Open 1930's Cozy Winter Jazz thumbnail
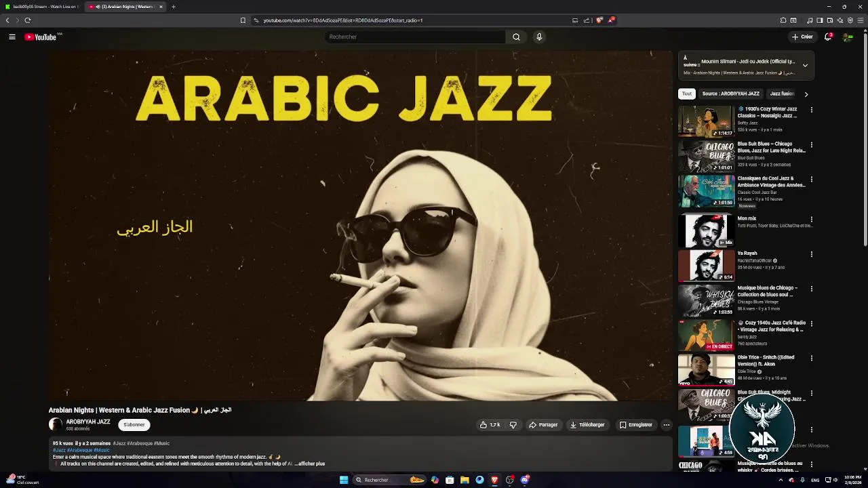Image resolution: width=868 pixels, height=488 pixels. pos(706,121)
